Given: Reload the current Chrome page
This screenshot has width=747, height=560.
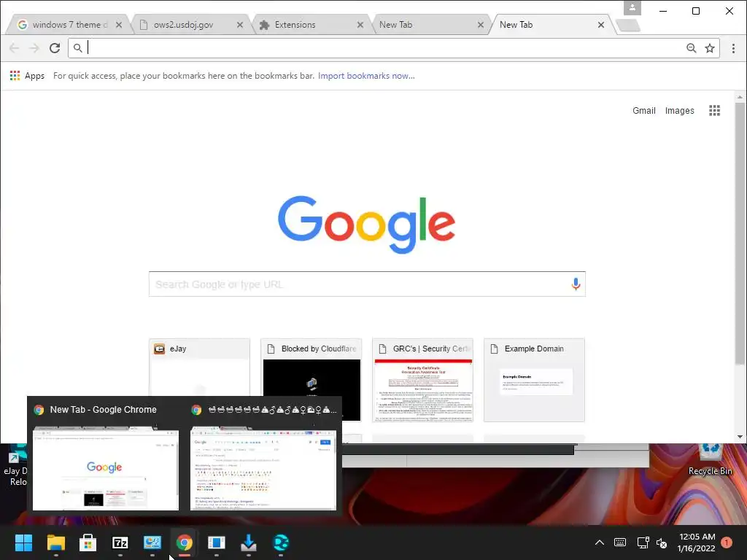Looking at the screenshot, I should 55,48.
